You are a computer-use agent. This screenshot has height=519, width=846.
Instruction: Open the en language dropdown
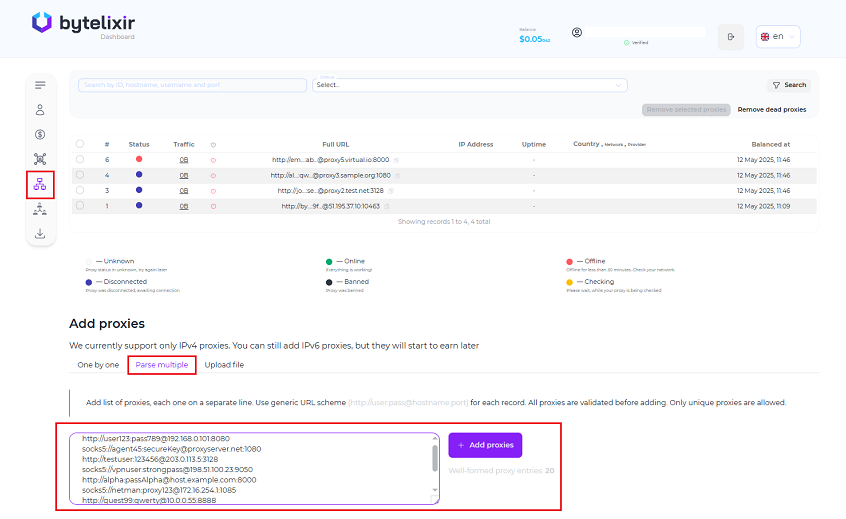tap(778, 37)
